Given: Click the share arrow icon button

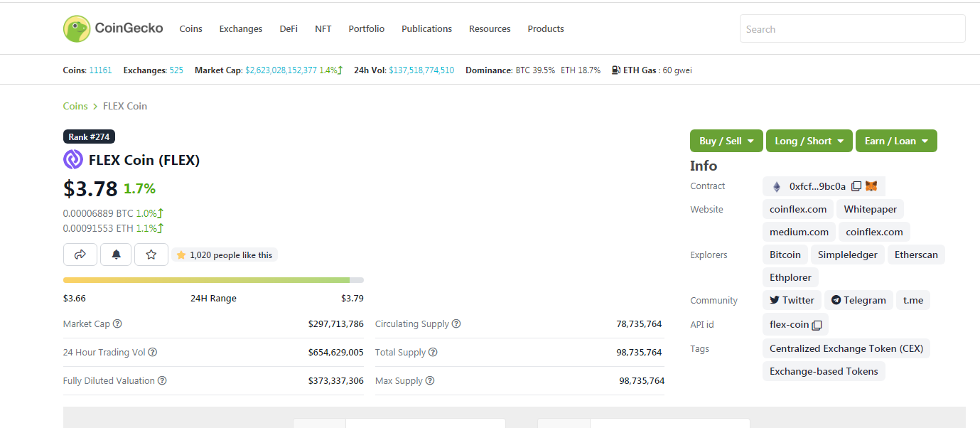Looking at the screenshot, I should [x=80, y=255].
